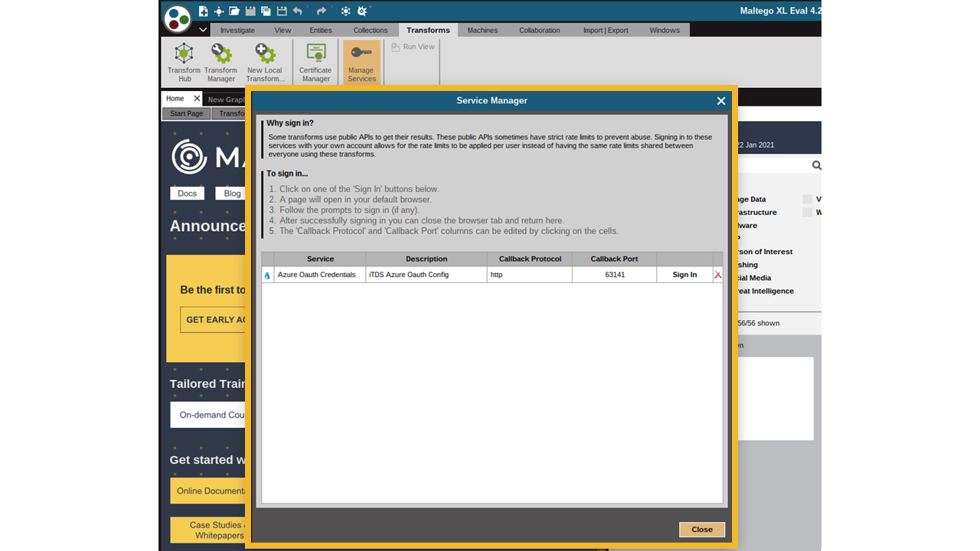Image resolution: width=980 pixels, height=551 pixels.
Task: Select 'Azure Oauth Credentials' service cell
Action: 320,275
